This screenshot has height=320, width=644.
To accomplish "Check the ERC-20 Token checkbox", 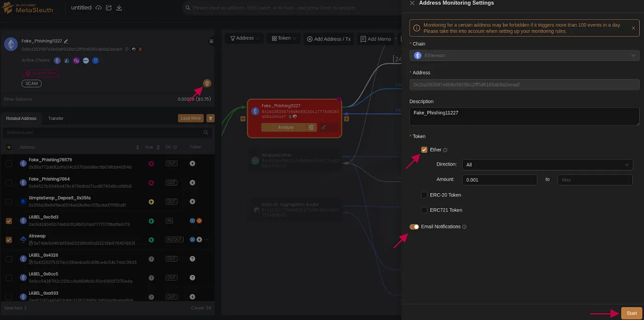I will pos(424,195).
